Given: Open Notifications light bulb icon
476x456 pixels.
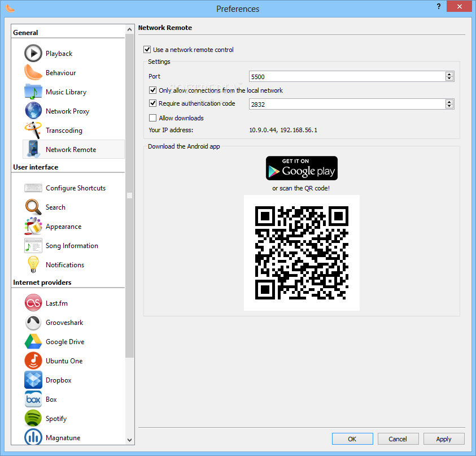Looking at the screenshot, I should click(33, 264).
